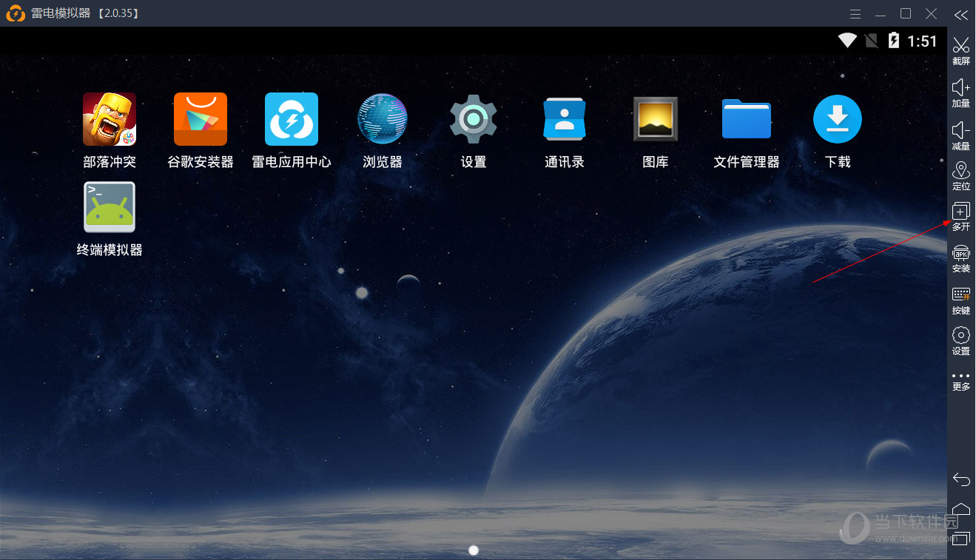The height and width of the screenshot is (560, 976).
Task: Open the 下载 downloads app
Action: click(x=838, y=119)
